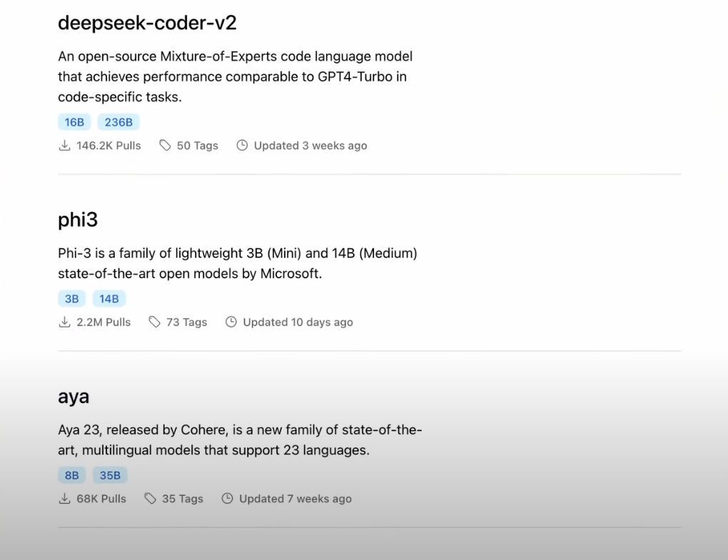The image size is (728, 560).
Task: Open the aya model page
Action: pos(74,397)
